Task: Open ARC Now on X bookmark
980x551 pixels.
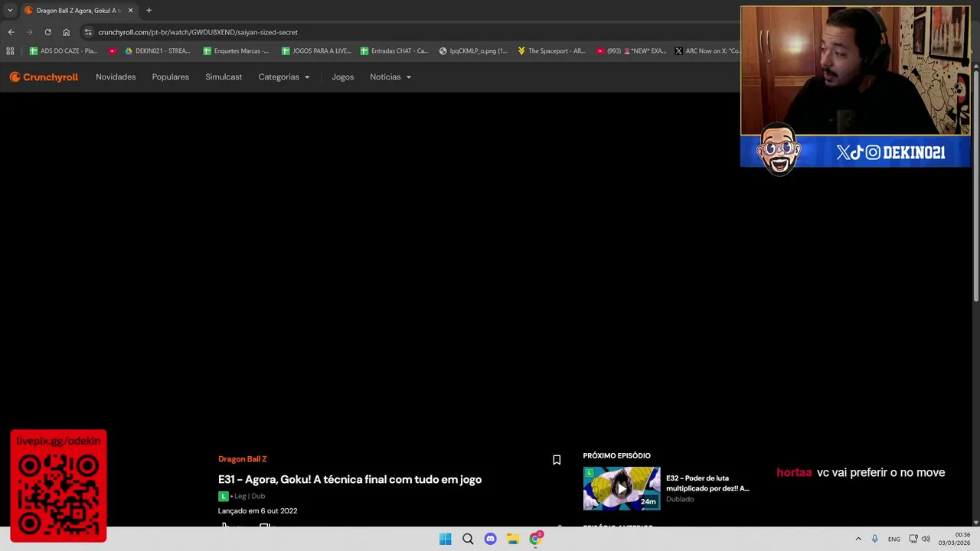Action: [707, 51]
